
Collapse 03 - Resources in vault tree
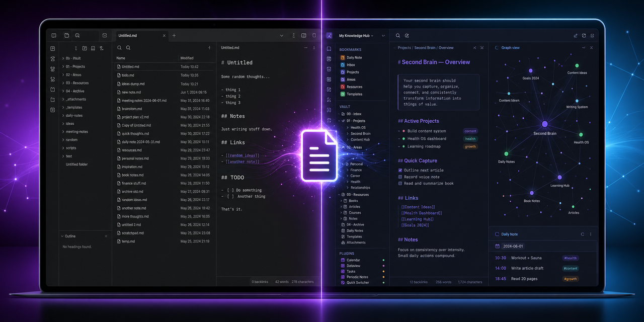coord(340,195)
